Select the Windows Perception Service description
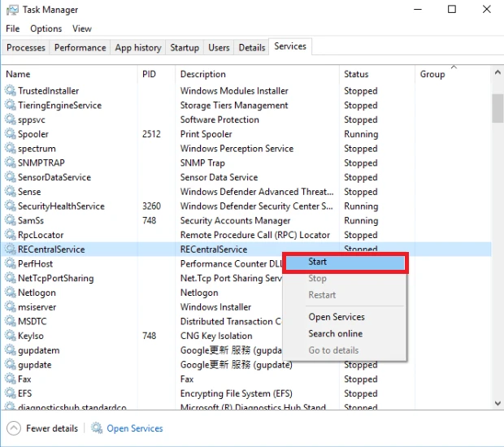The height and width of the screenshot is (447, 504). pos(237,149)
